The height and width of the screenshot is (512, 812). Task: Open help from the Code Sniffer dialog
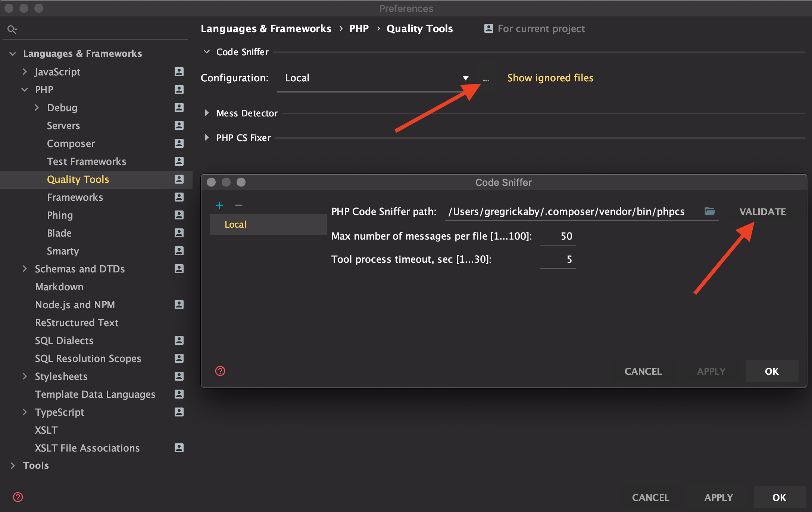[x=220, y=371]
